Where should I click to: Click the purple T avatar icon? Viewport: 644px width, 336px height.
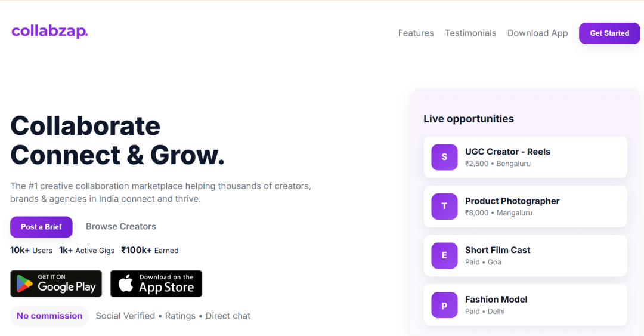coord(444,206)
